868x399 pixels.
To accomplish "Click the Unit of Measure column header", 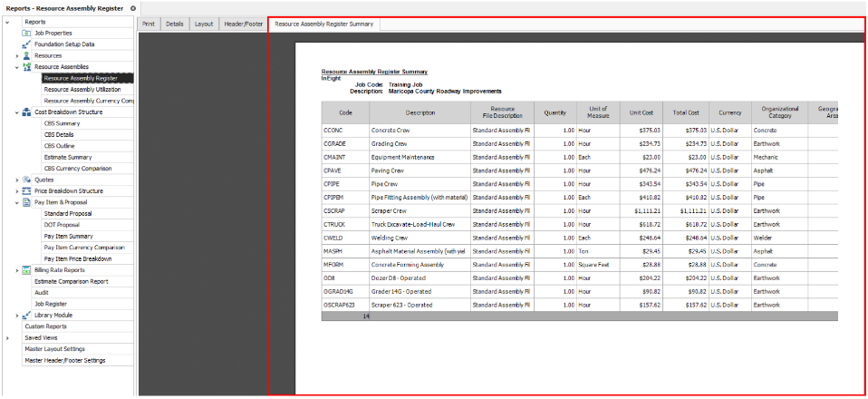I will click(x=598, y=112).
